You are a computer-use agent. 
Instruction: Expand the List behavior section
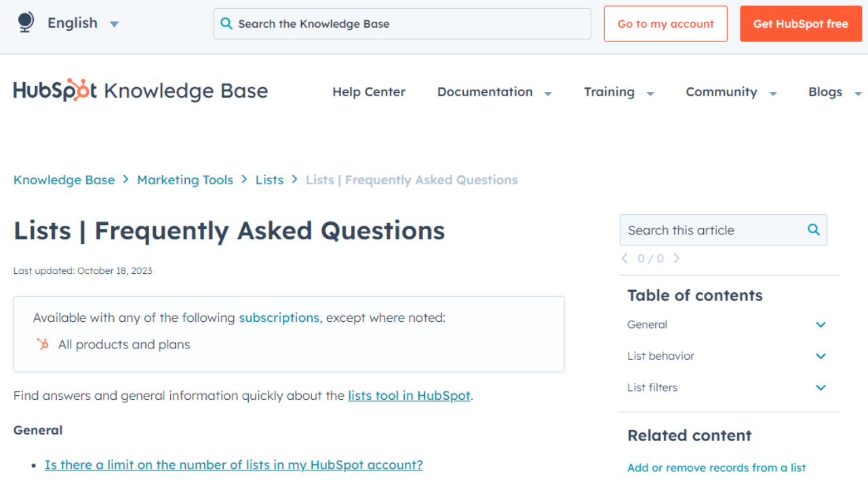pos(821,356)
